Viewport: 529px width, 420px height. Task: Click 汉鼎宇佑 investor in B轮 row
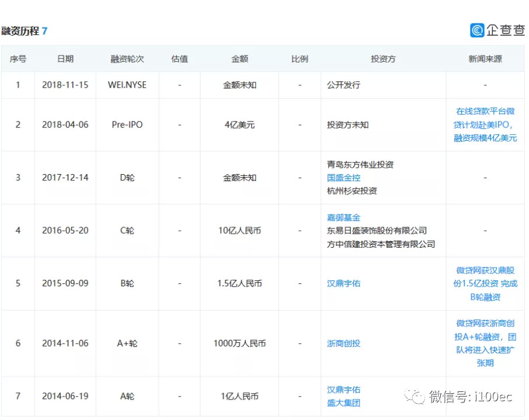click(x=343, y=283)
